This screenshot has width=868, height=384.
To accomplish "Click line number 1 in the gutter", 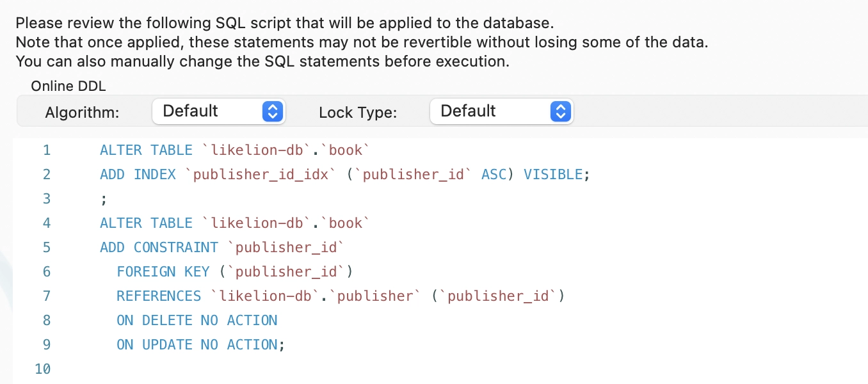I will (46, 150).
